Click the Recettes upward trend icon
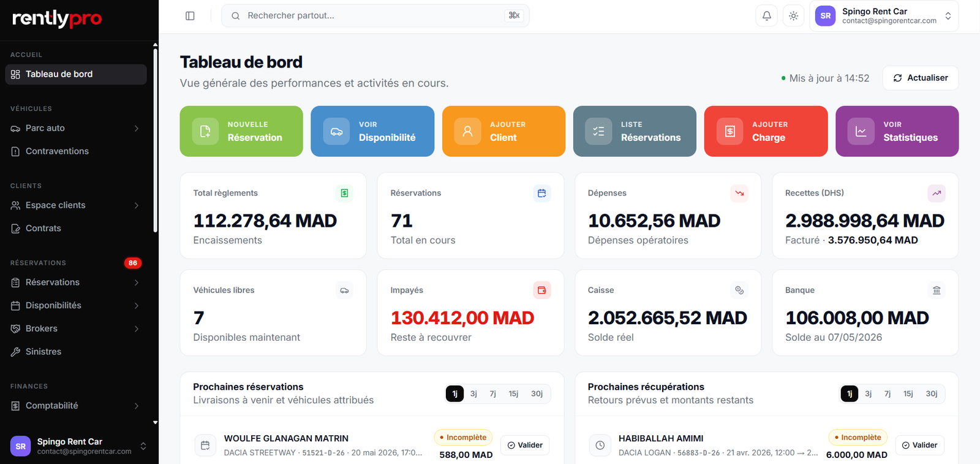This screenshot has height=464, width=980. (937, 193)
